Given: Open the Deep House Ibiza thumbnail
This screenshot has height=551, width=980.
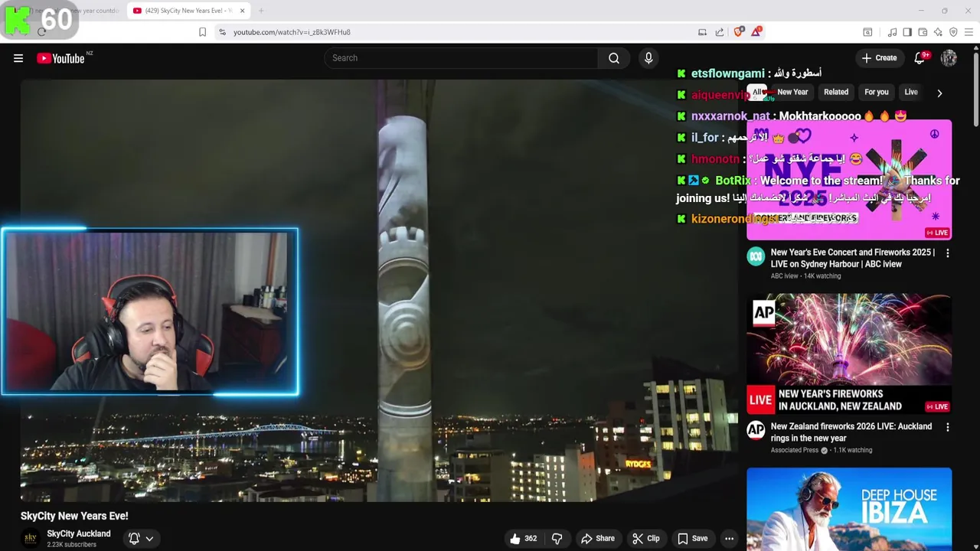Looking at the screenshot, I should tap(849, 509).
